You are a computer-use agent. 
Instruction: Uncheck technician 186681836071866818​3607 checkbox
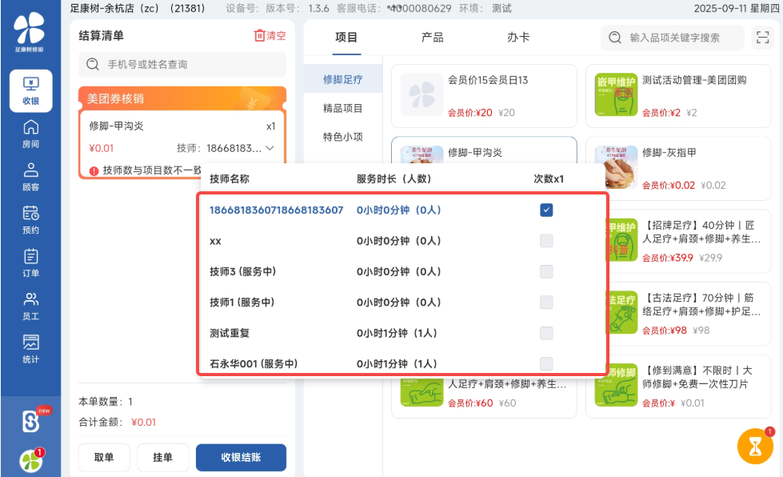[x=546, y=210]
